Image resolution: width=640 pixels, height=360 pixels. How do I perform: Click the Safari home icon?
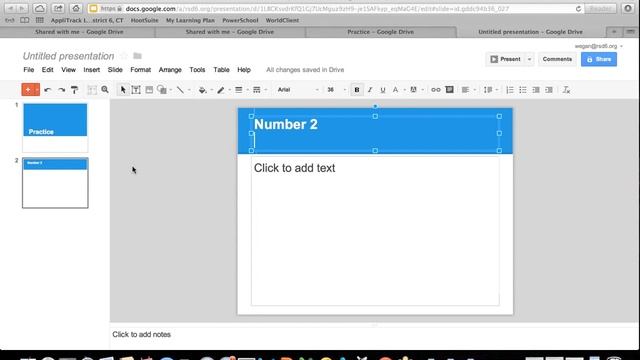(x=76, y=8)
